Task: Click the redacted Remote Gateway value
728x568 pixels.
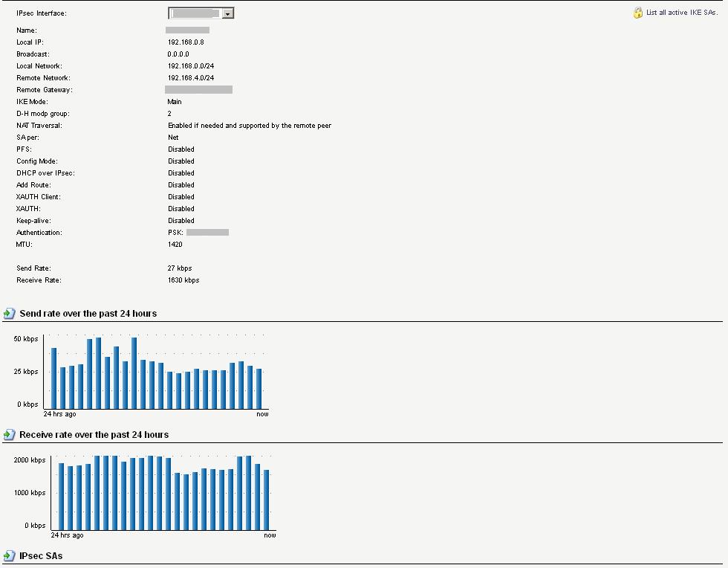Action: 198,90
